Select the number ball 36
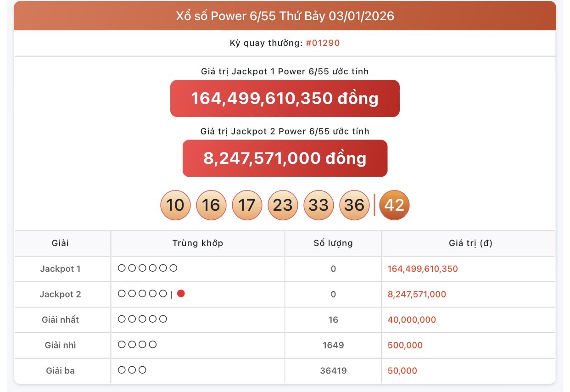 pos(354,205)
